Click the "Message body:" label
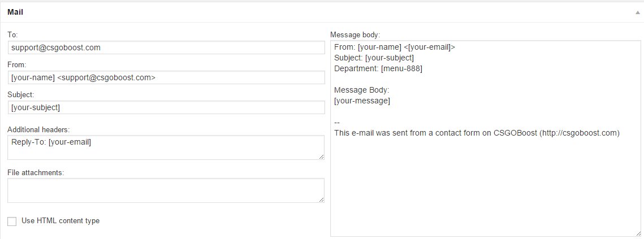This screenshot has width=644, height=239. pyautogui.click(x=356, y=35)
